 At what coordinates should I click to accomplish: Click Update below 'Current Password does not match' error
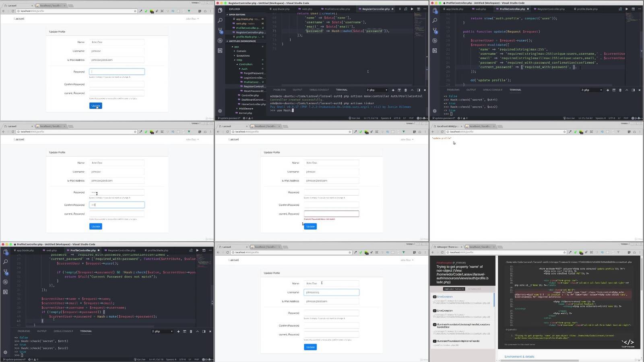[310, 226]
